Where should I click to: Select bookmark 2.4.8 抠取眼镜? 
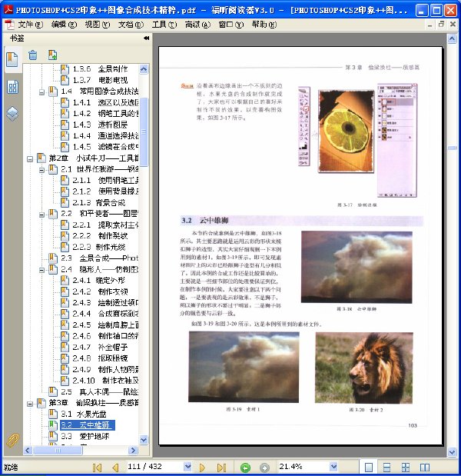point(100,358)
